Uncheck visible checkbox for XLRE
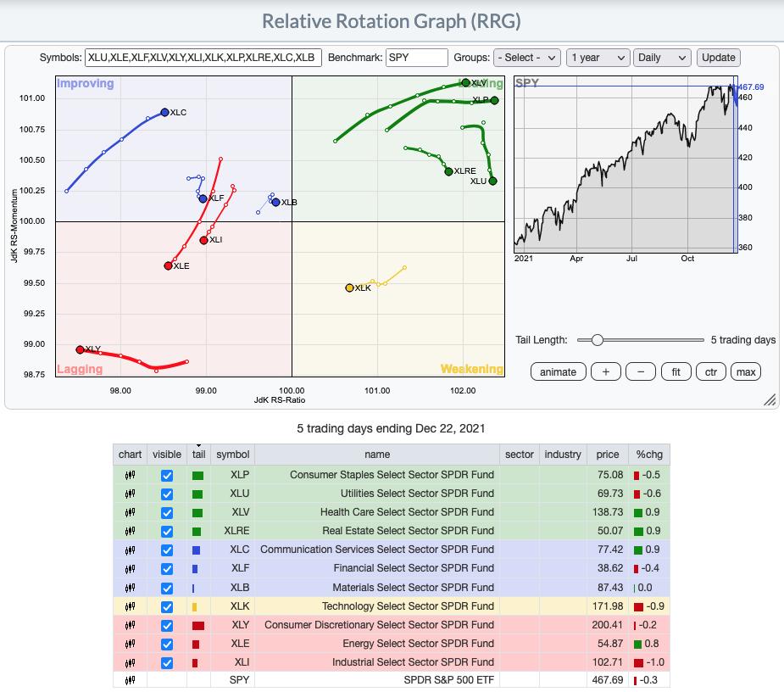The image size is (784, 692). (167, 532)
